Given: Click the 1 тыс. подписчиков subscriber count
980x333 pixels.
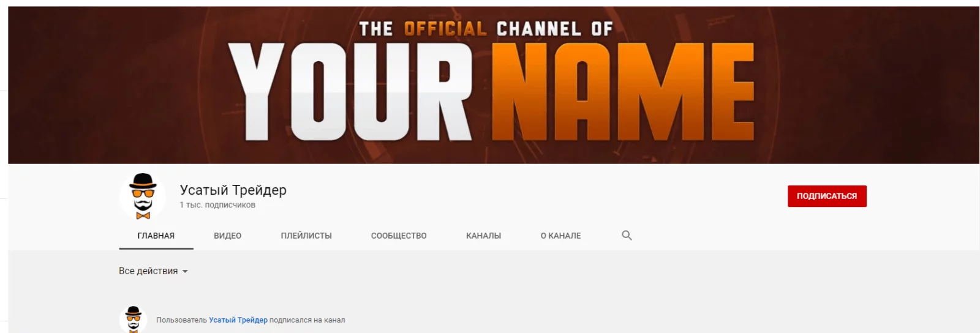Looking at the screenshot, I should click(217, 205).
